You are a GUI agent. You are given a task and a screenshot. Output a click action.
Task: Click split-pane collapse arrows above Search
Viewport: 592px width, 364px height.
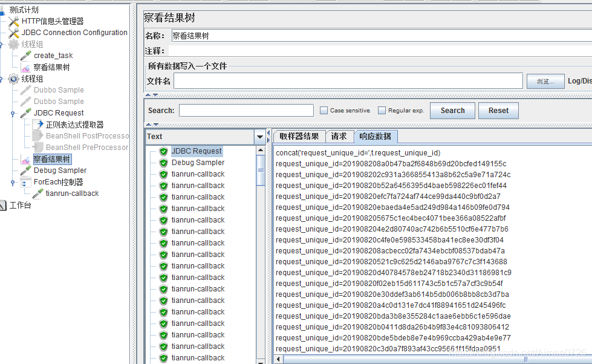pos(152,95)
